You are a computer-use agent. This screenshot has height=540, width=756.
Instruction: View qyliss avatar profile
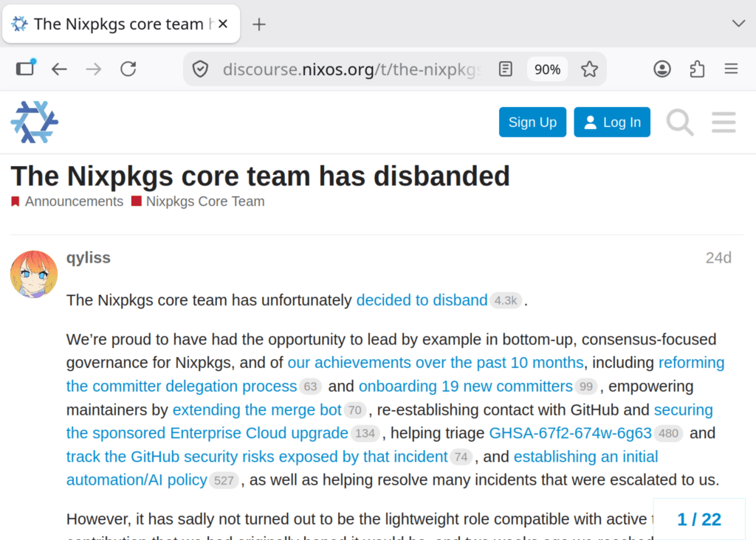[34, 274]
